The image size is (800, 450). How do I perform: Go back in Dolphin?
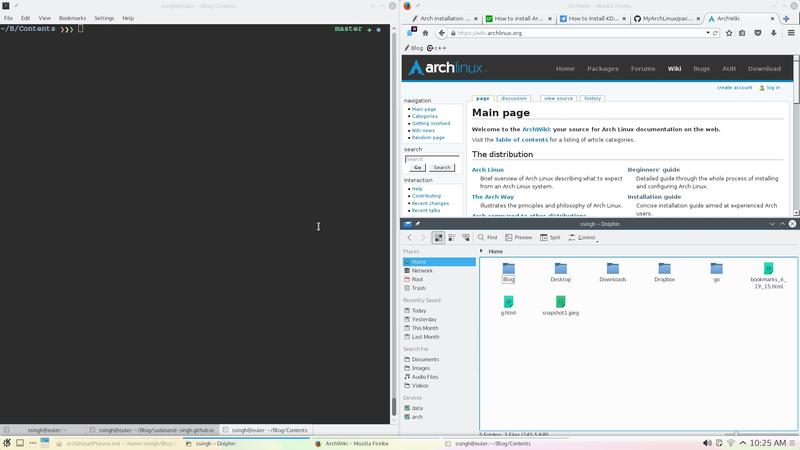click(409, 237)
